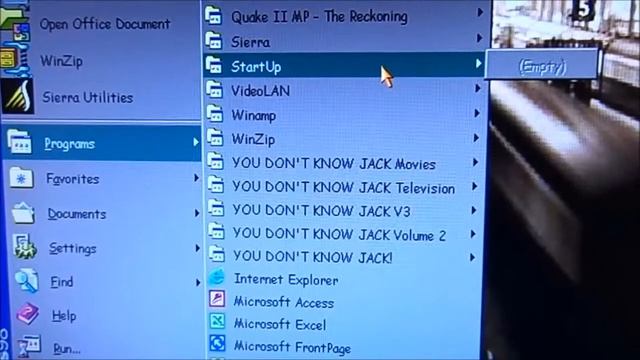Expand YOU DON'T KNOW JACK Television arrow
This screenshot has height=360, width=640.
point(475,187)
